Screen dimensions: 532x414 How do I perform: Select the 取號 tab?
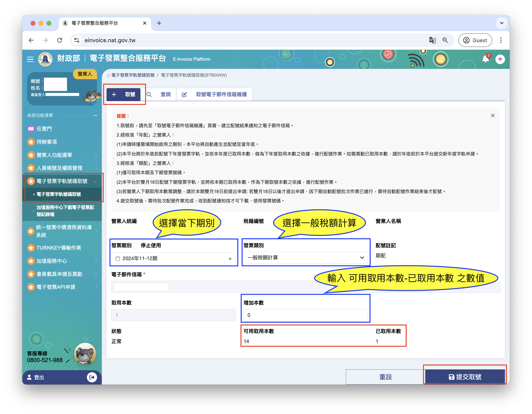(x=123, y=94)
